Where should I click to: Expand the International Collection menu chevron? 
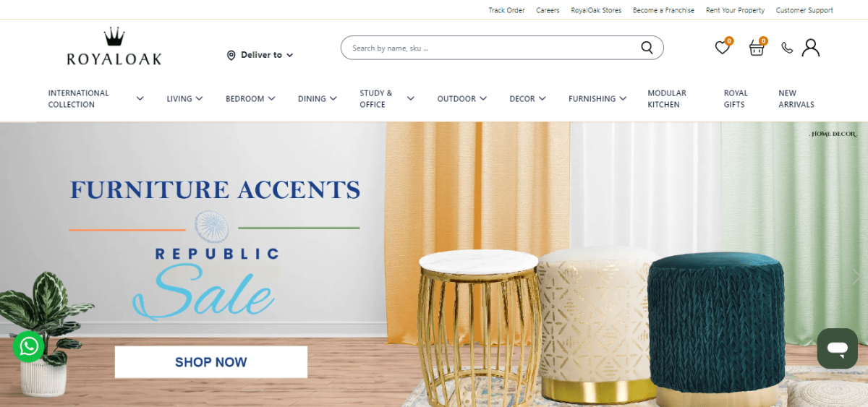140,98
